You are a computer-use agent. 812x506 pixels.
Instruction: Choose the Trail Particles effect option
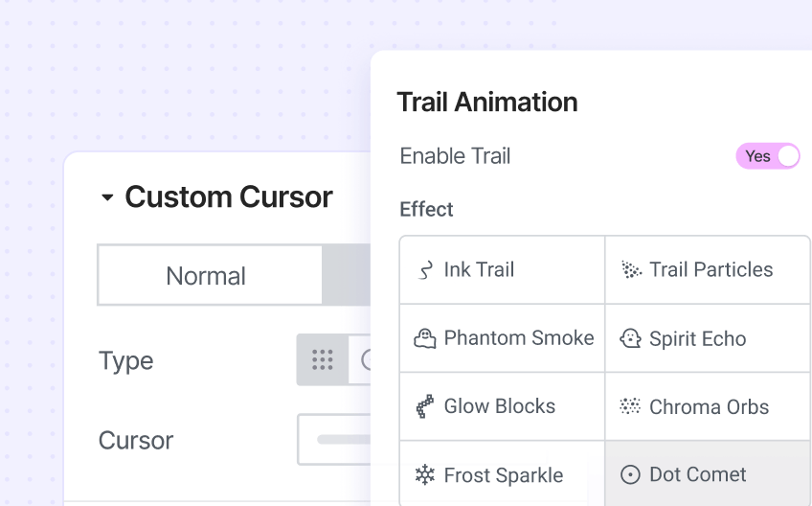click(710, 270)
